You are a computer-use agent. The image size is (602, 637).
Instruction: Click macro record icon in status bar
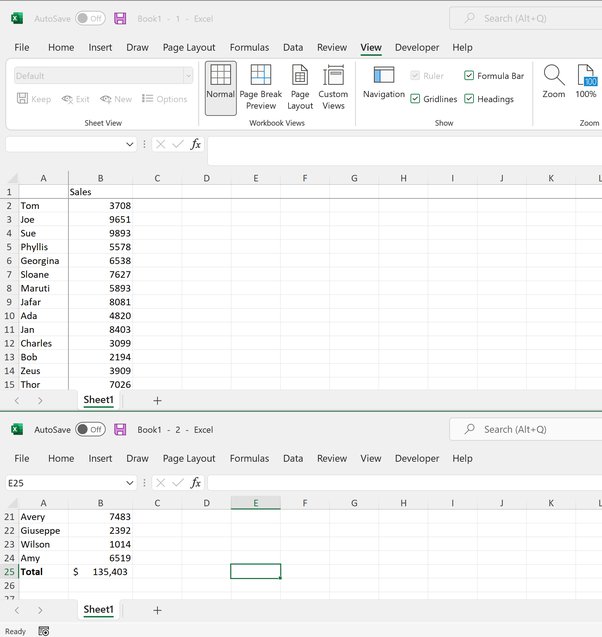tap(43, 631)
